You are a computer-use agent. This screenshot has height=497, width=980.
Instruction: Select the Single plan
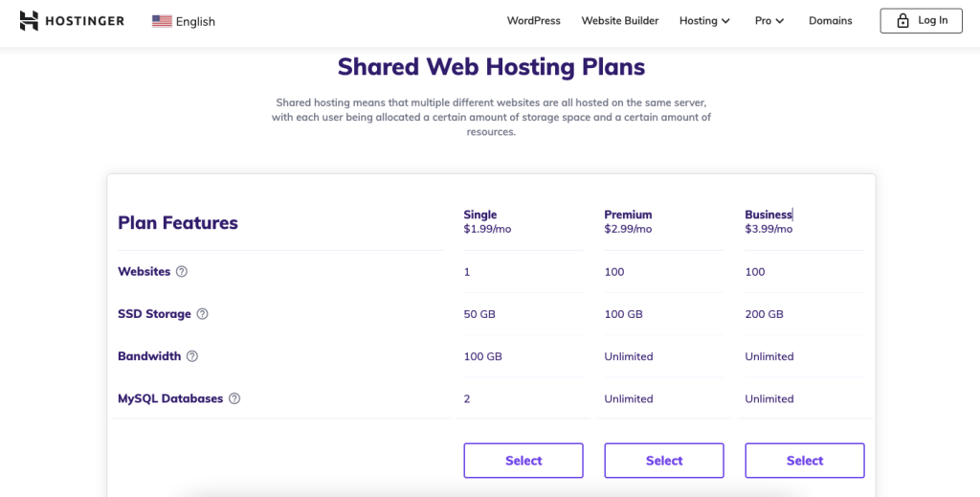pyautogui.click(x=523, y=461)
